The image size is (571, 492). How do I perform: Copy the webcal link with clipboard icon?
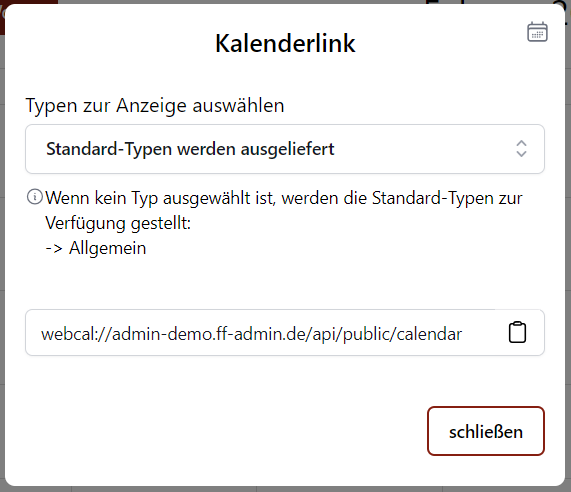pyautogui.click(x=517, y=332)
